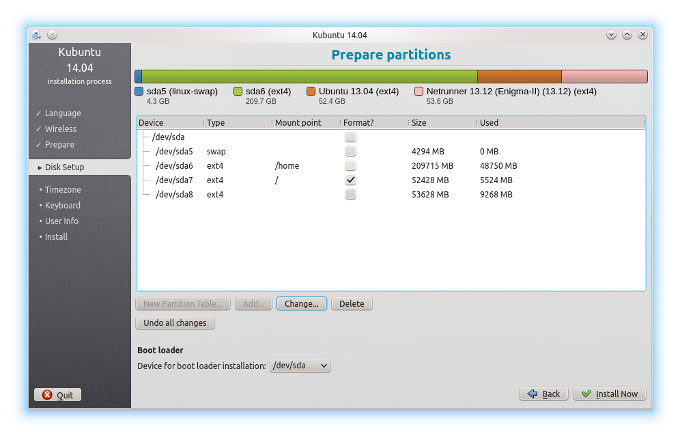Click the red Quit icon
Viewport: 680px width, 438px height.
click(47, 395)
